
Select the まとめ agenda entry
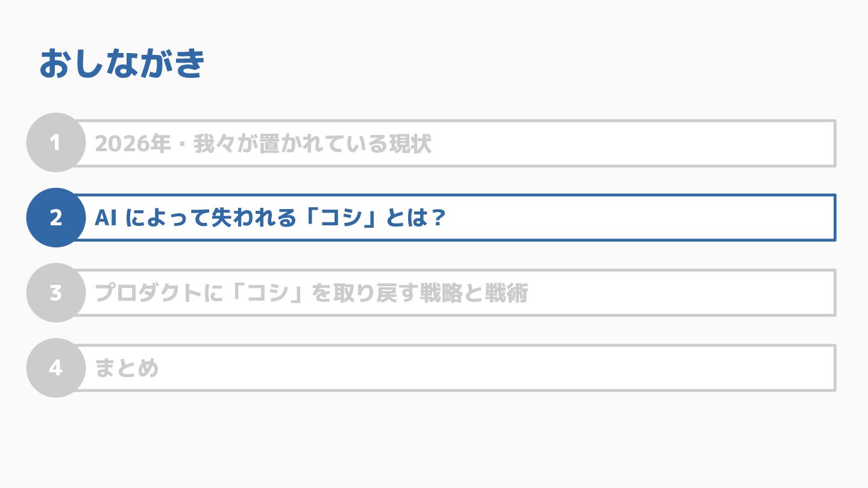coord(127,368)
